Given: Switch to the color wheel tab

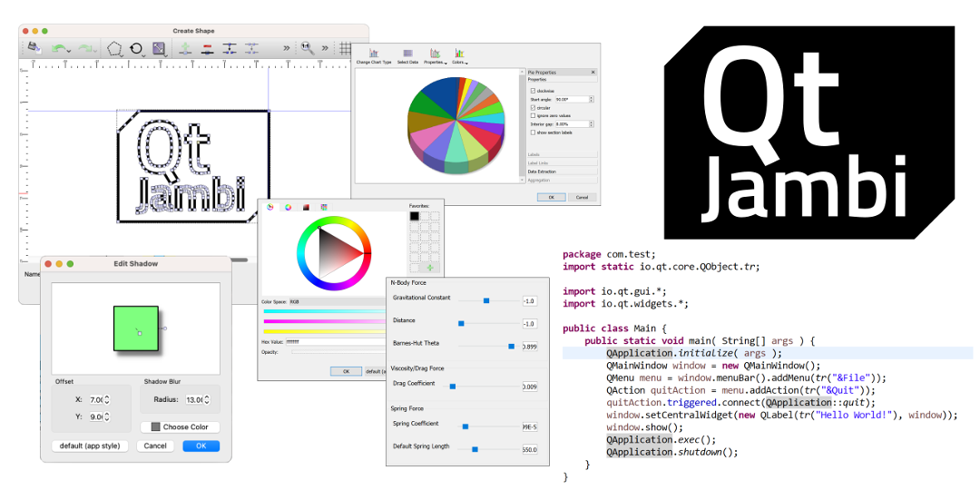Looking at the screenshot, I should click(288, 207).
